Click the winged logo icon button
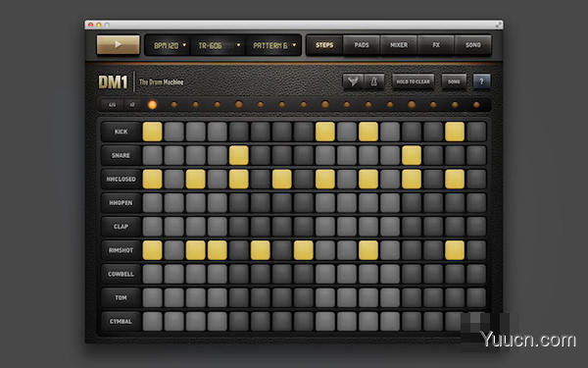Screen dimensions: 588x368 [353, 81]
